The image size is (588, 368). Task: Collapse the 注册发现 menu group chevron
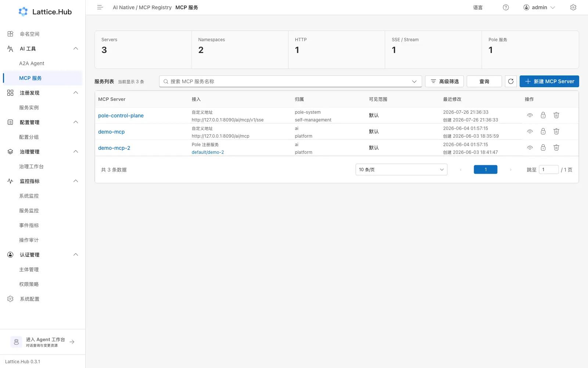[x=76, y=93]
